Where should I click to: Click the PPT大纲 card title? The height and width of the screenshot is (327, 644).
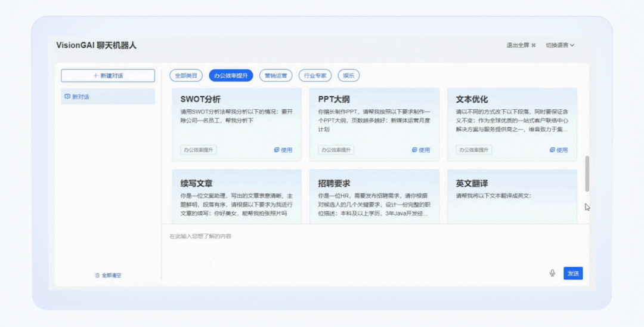334,100
